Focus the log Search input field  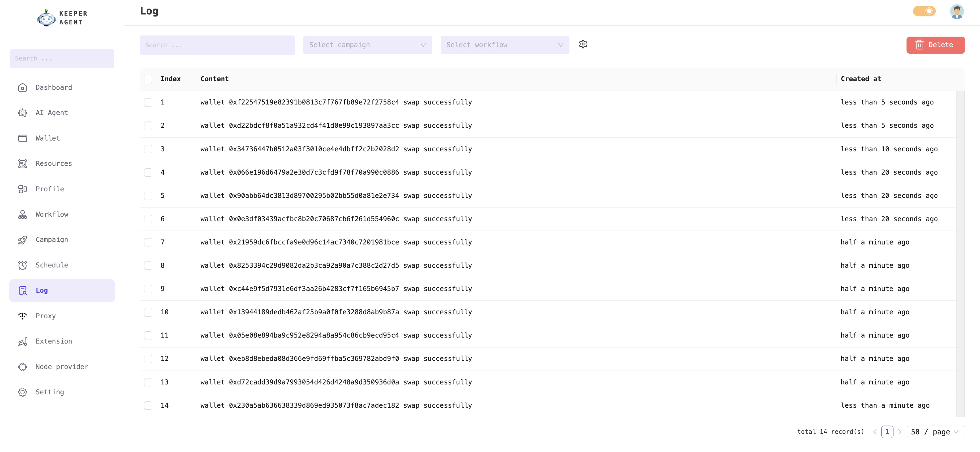click(217, 45)
